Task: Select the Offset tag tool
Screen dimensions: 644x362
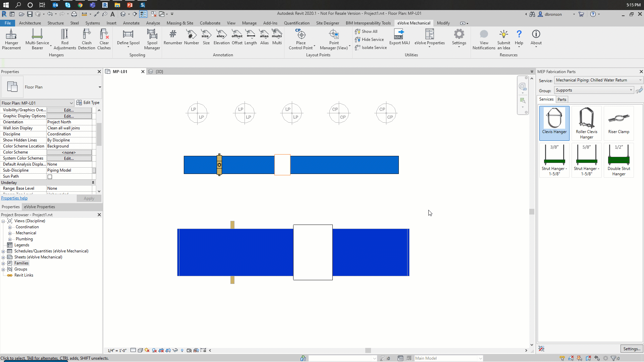Action: coord(237,37)
